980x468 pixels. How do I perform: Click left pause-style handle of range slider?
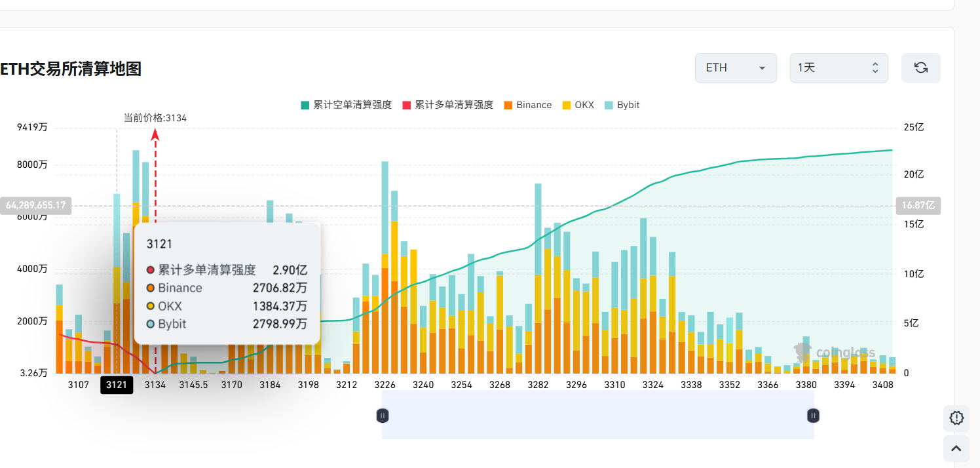383,415
